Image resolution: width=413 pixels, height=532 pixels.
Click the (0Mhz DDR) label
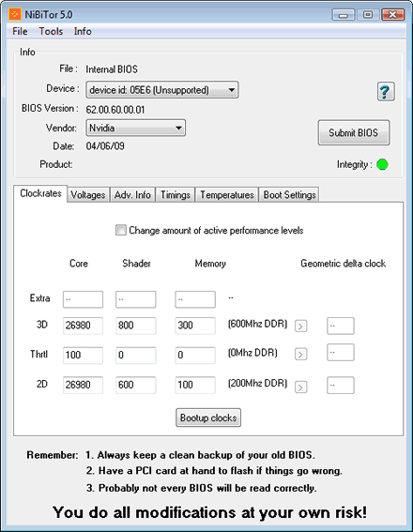pos(252,353)
